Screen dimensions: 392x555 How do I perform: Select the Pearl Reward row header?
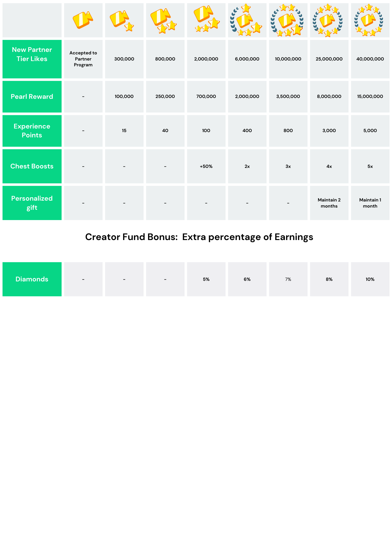(x=32, y=97)
